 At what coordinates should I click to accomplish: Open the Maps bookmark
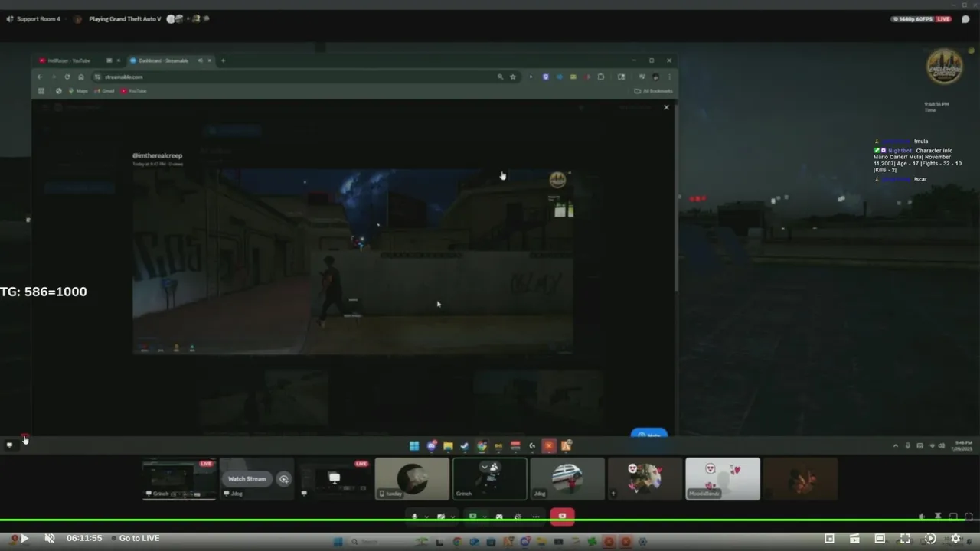pos(78,91)
